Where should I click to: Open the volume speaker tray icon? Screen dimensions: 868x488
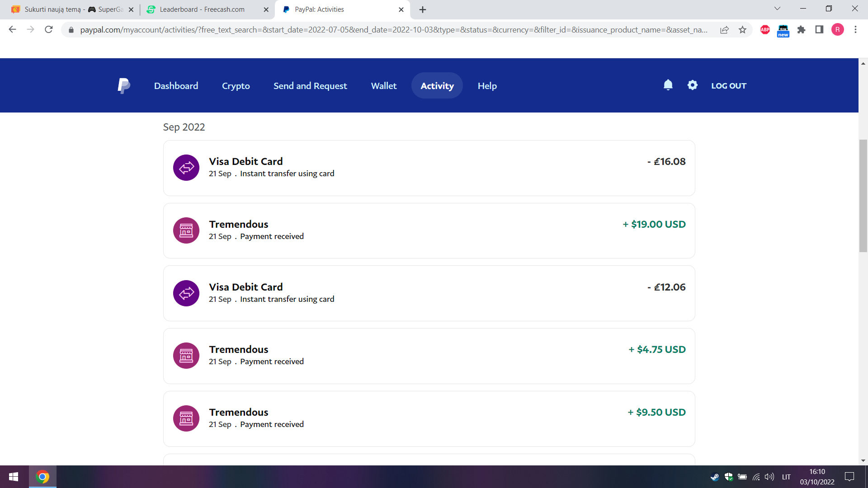coord(769,477)
